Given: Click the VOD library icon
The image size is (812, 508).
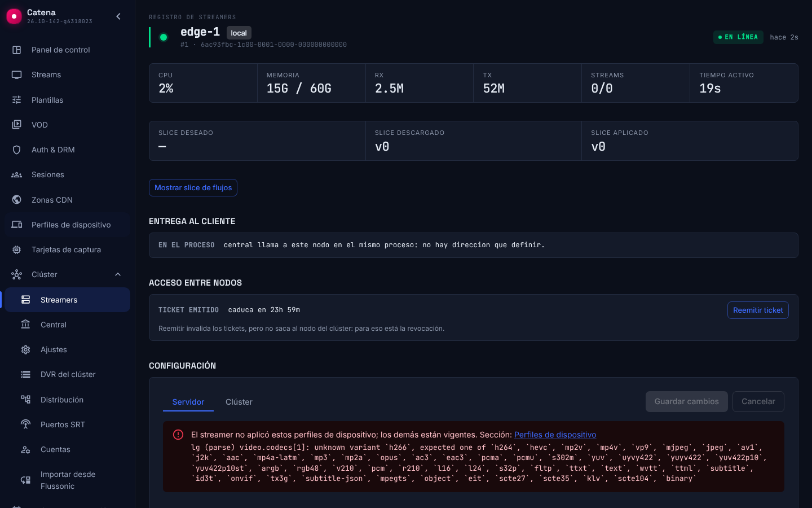Looking at the screenshot, I should click(x=17, y=125).
